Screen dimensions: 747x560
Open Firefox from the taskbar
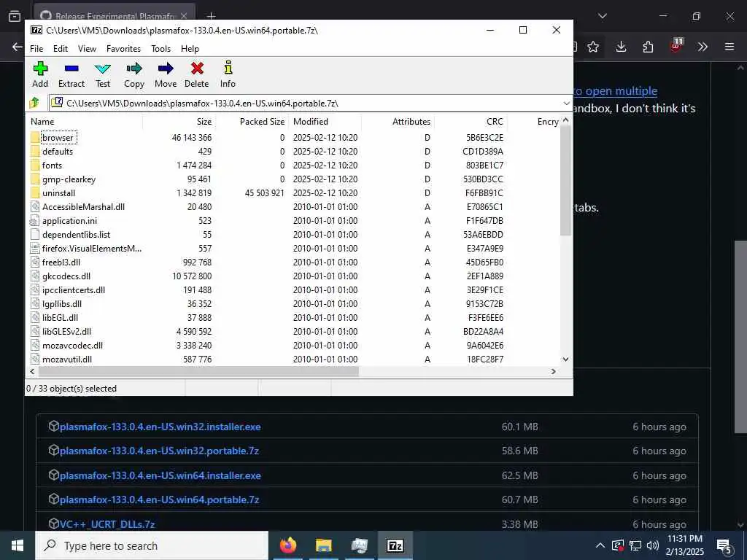(287, 545)
